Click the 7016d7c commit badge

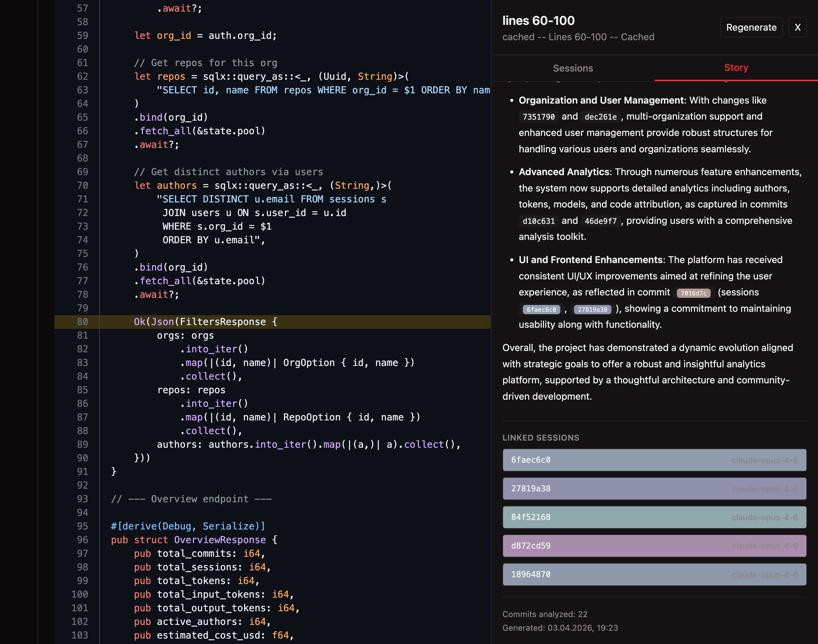tap(693, 293)
